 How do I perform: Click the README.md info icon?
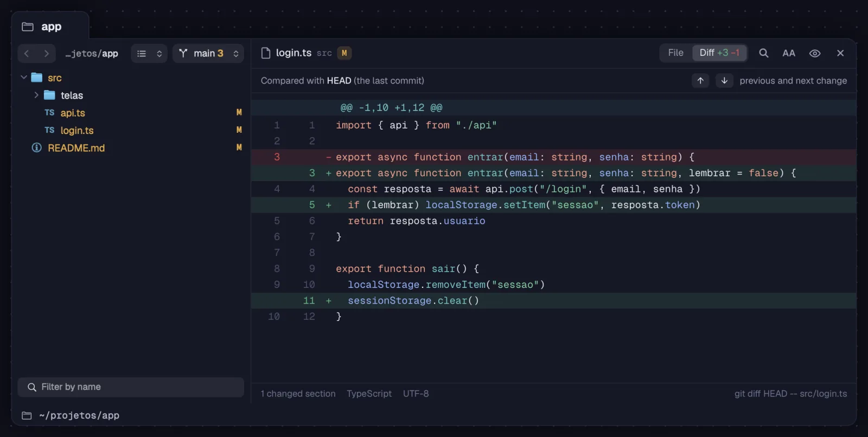36,147
